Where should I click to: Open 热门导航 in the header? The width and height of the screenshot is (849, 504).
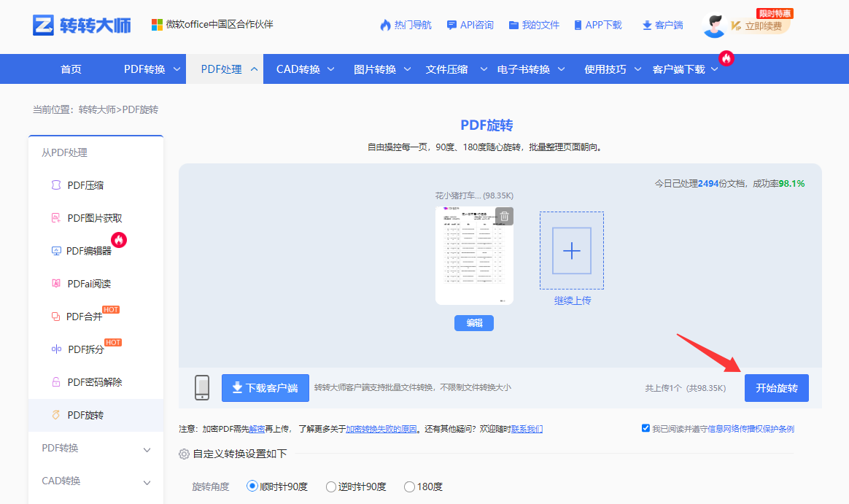[413, 26]
